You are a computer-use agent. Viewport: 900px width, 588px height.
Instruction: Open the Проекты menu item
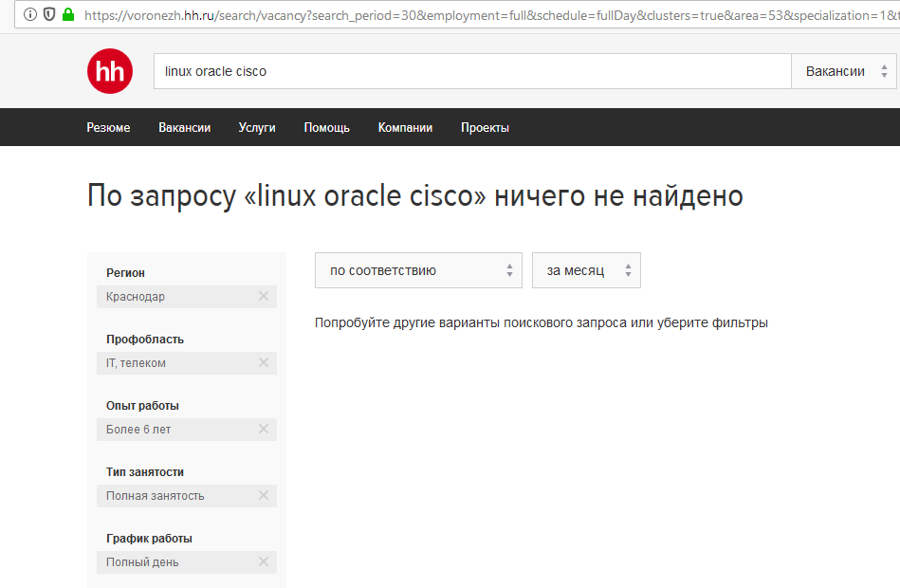point(485,127)
